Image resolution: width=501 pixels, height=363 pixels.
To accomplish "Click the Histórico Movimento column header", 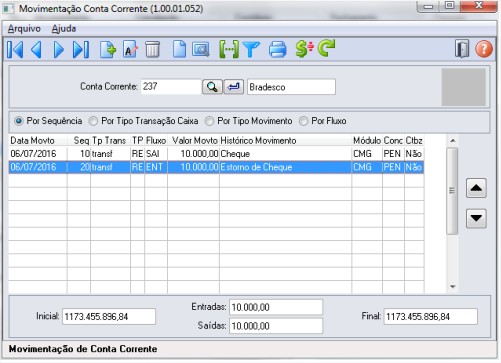I will click(286, 141).
